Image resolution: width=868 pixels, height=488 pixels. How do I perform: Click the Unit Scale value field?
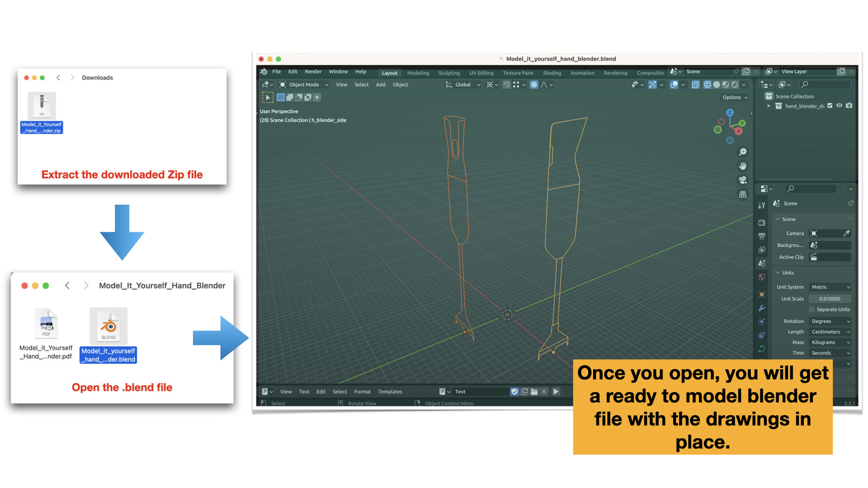[x=830, y=299]
